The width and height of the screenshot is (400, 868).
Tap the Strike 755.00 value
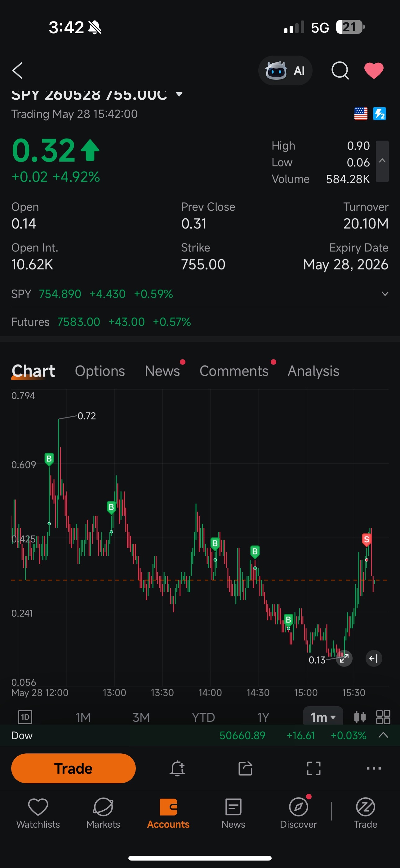point(203,264)
